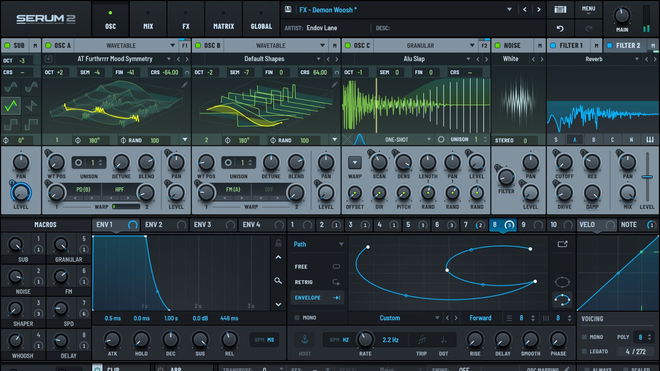Screen dimensions: 660x371
Task: Select the triangle sub oscillator waveform
Action: coord(11,106)
